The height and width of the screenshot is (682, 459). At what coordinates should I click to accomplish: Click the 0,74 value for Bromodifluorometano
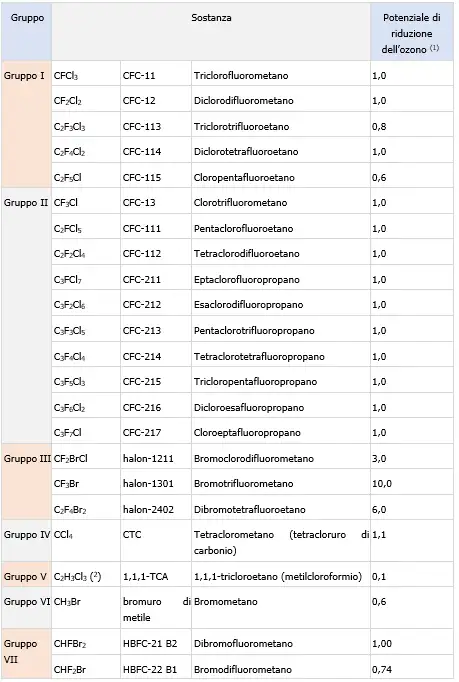(382, 669)
